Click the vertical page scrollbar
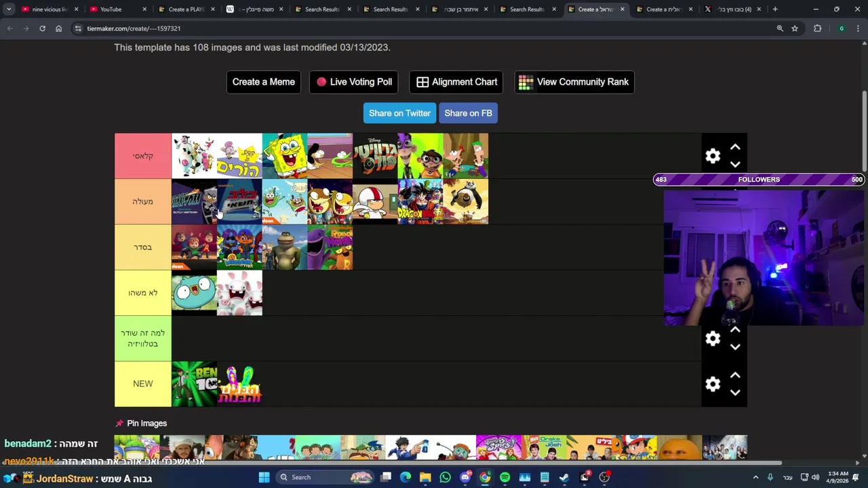This screenshot has width=868, height=488. tap(865, 132)
